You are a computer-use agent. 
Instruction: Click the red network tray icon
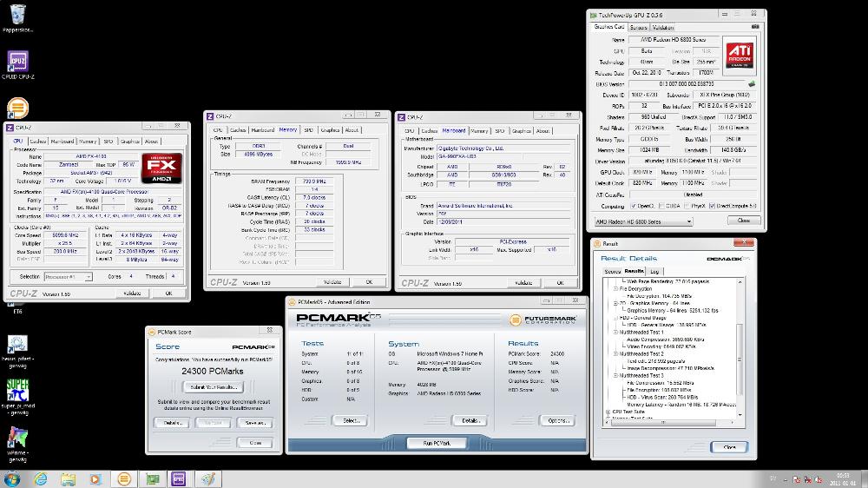[807, 479]
